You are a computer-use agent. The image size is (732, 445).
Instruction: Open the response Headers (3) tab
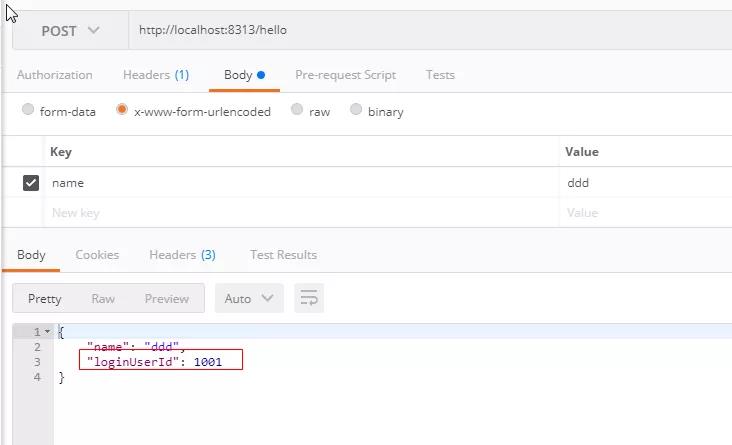tap(183, 255)
